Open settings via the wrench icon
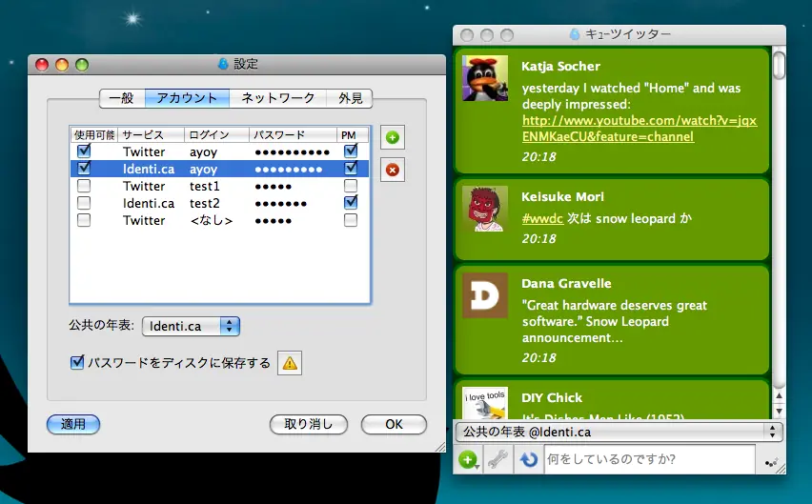Viewport: 812px width, 504px height. pos(498,459)
